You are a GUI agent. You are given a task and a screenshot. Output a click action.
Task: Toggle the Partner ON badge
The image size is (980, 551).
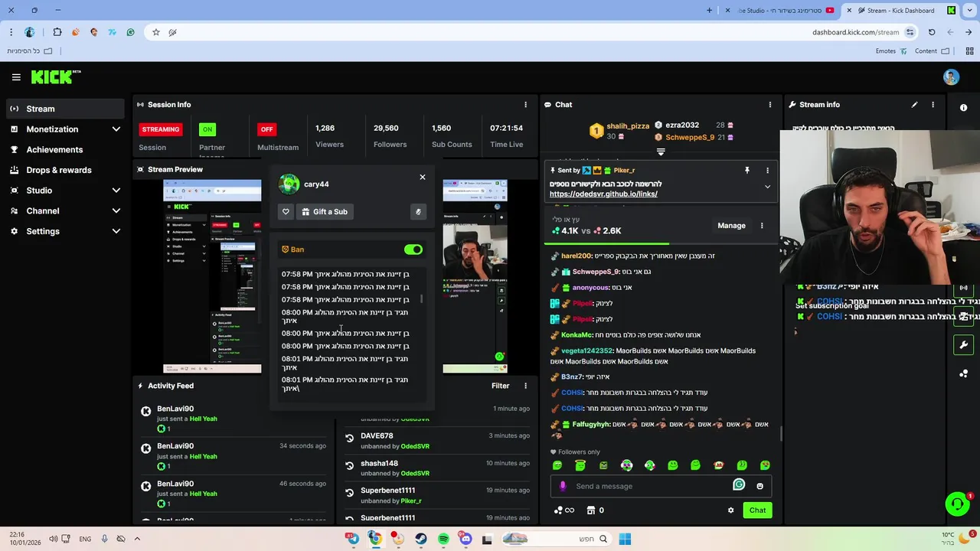(207, 129)
